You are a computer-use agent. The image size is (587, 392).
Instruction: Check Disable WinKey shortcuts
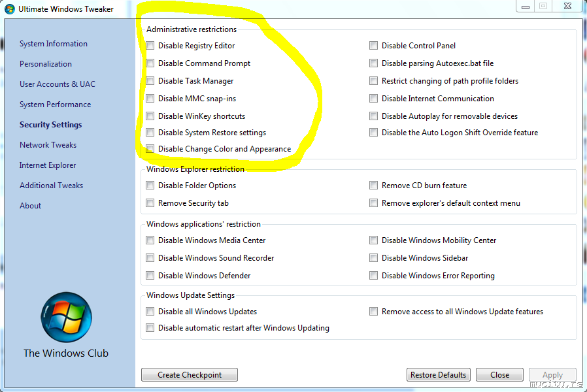click(150, 116)
